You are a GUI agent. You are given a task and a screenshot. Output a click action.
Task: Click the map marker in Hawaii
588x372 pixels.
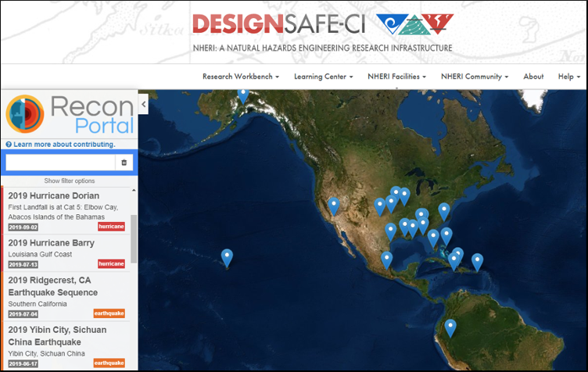click(x=227, y=258)
